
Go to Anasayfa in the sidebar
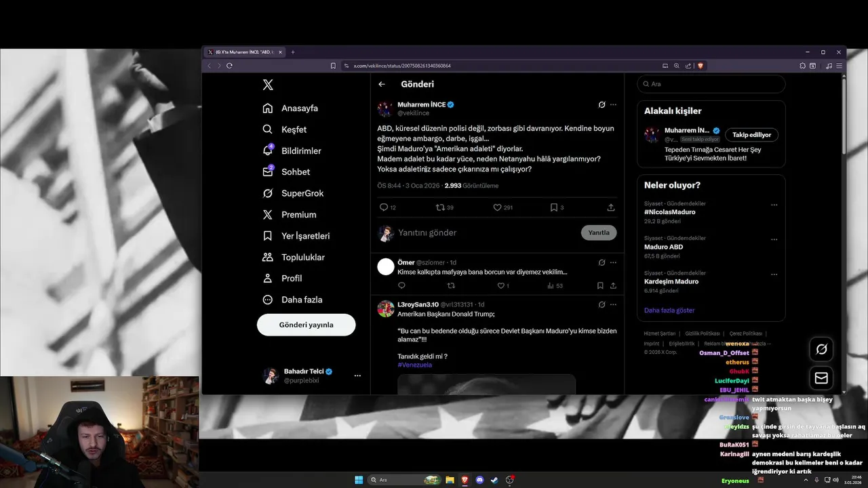click(x=290, y=108)
